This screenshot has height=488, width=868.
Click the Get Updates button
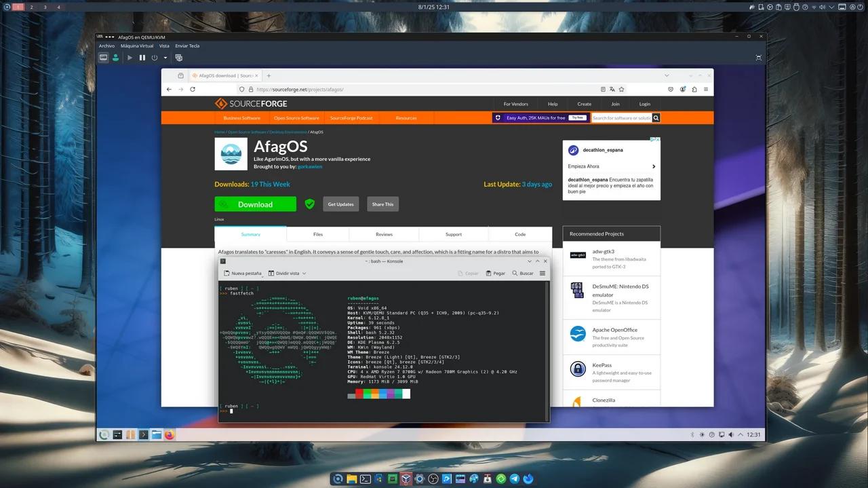pyautogui.click(x=340, y=204)
